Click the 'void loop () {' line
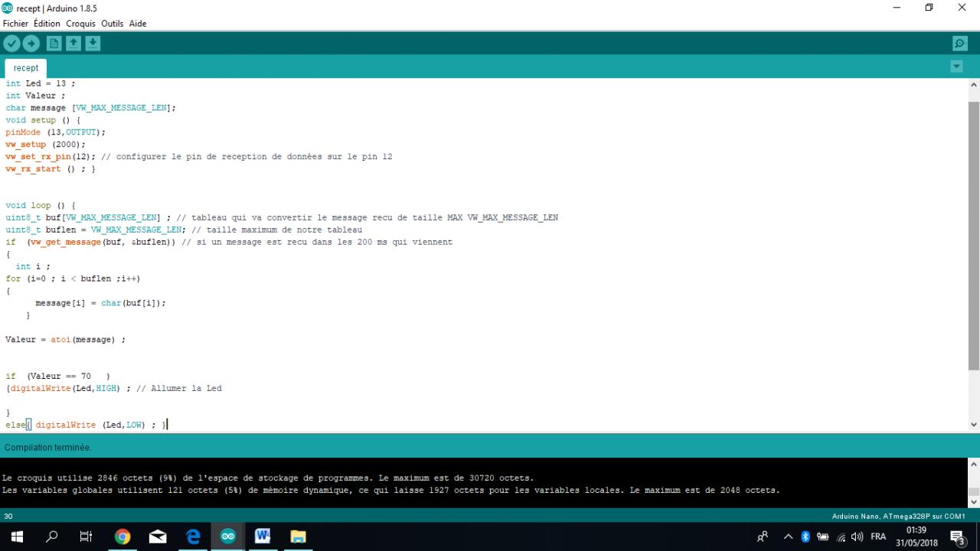Screen dimensions: 980x551 [41, 206]
